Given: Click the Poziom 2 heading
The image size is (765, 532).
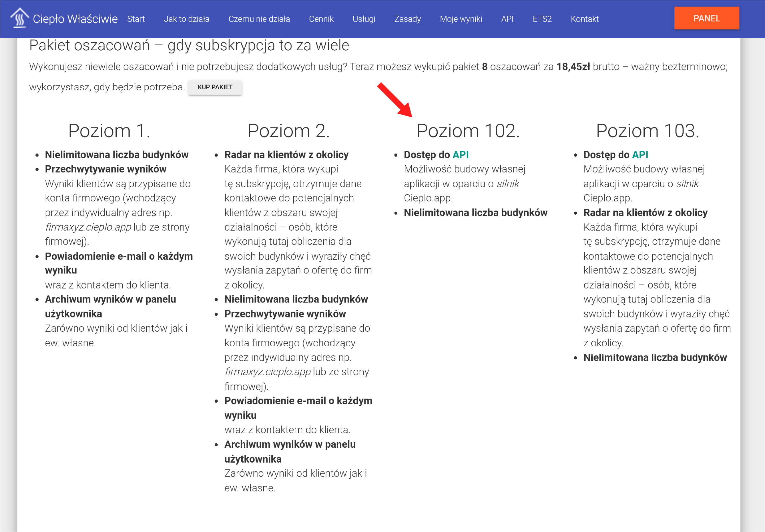Looking at the screenshot, I should tap(288, 131).
